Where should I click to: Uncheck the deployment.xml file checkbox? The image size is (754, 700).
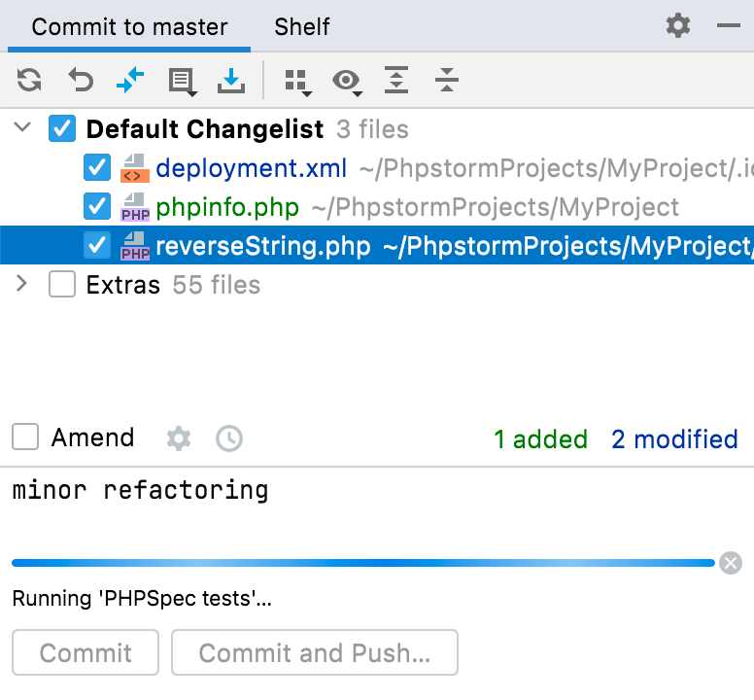(97, 167)
